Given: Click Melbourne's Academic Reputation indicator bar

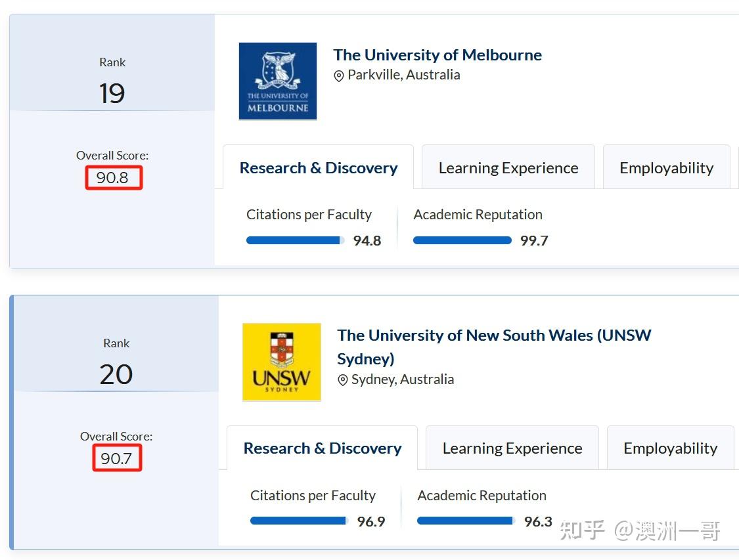Looking at the screenshot, I should click(x=462, y=240).
